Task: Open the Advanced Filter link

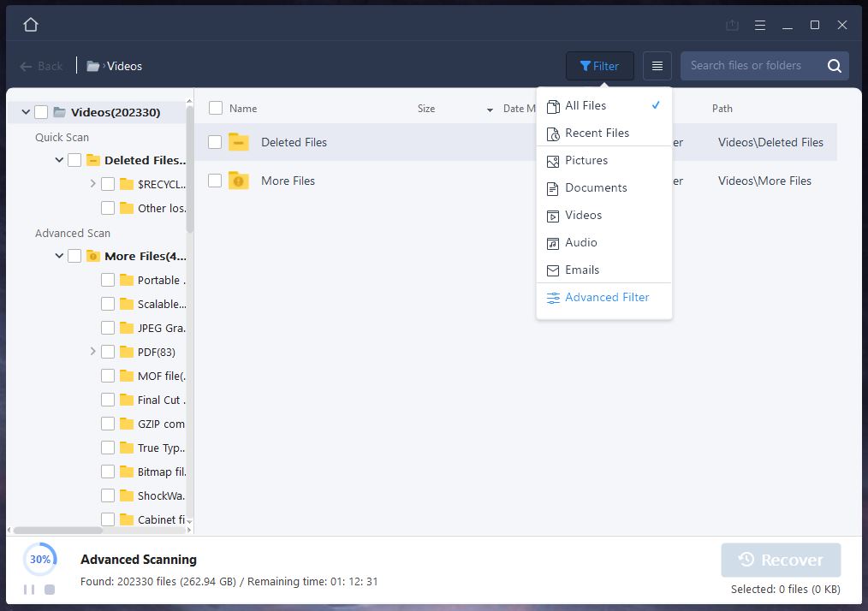Action: click(x=606, y=297)
